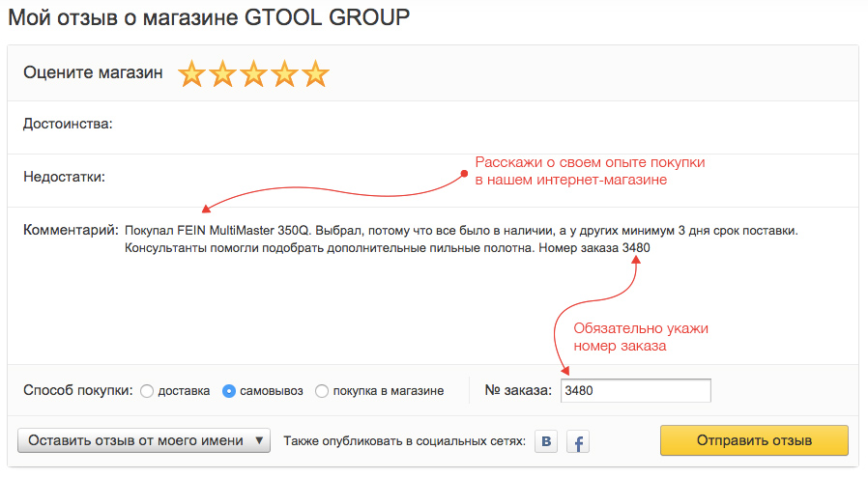
Task: Set rating to the first star
Action: pos(191,73)
